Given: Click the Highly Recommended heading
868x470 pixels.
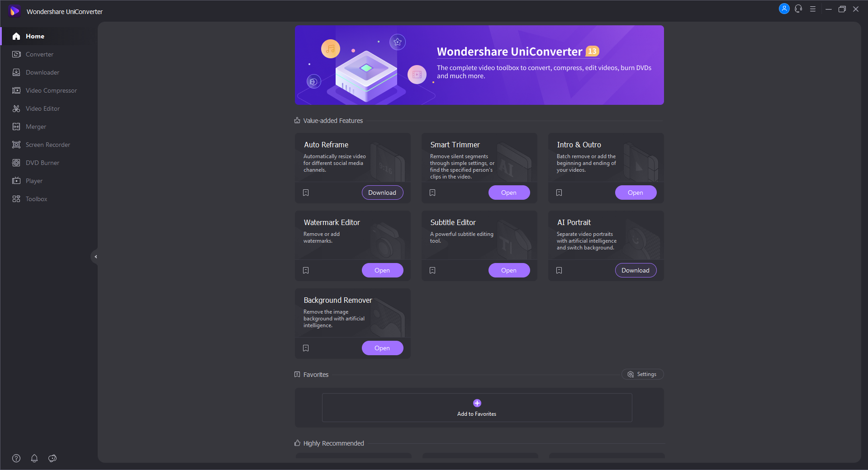Looking at the screenshot, I should click(x=333, y=443).
